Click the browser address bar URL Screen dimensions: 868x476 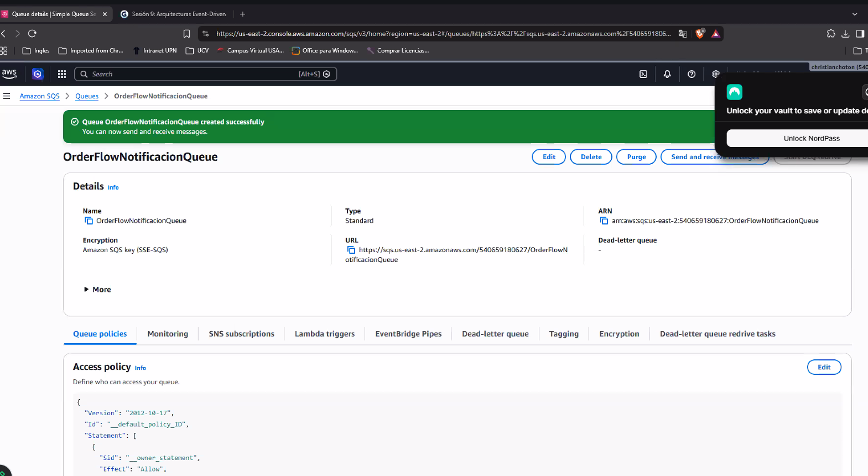pos(443,34)
